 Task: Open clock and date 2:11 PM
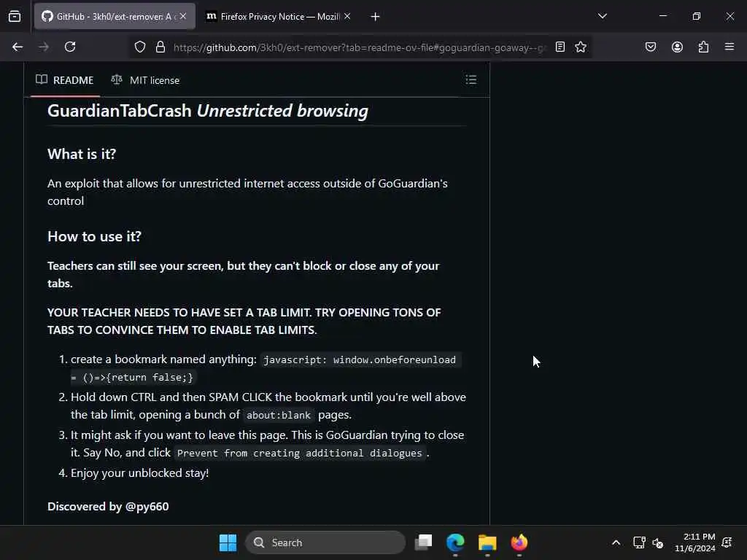(x=695, y=542)
